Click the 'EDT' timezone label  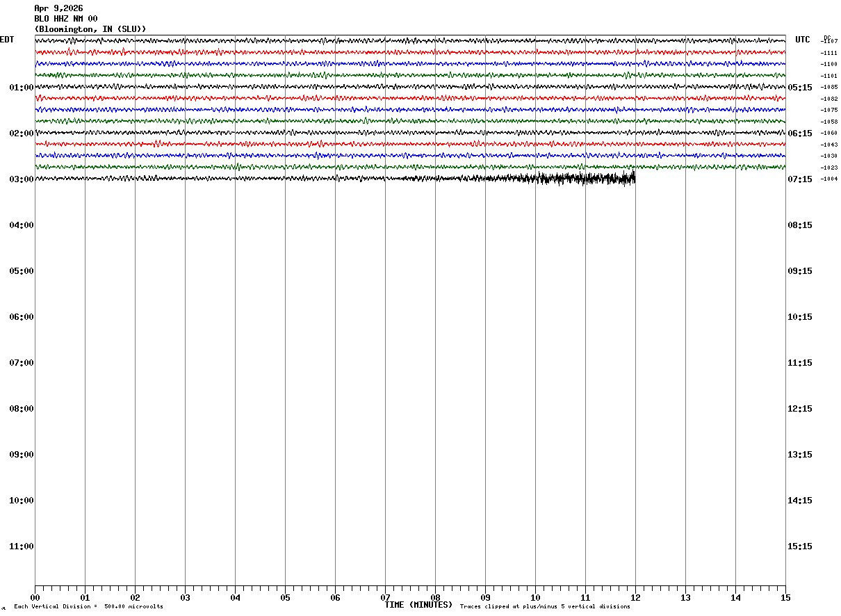coord(7,40)
